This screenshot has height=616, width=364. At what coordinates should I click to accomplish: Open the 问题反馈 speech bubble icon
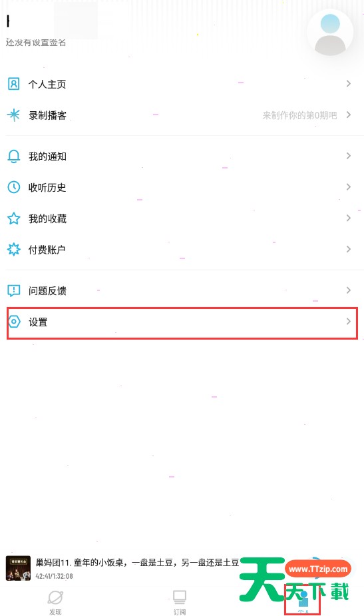14,291
